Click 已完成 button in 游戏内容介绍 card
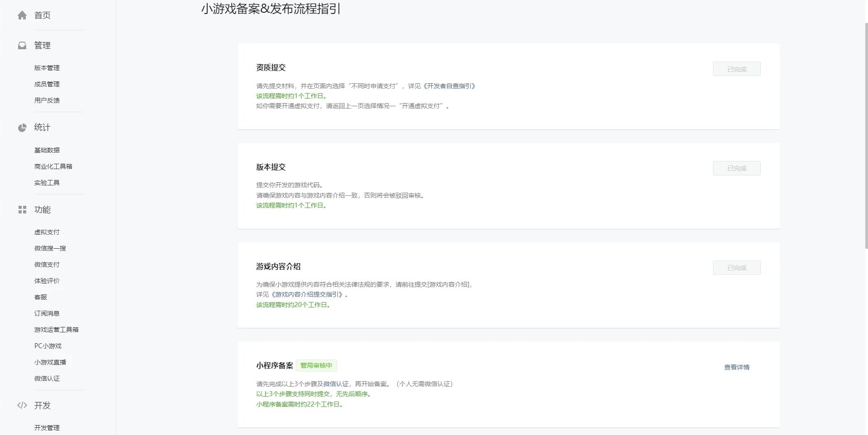The width and height of the screenshot is (868, 435). coord(737,268)
